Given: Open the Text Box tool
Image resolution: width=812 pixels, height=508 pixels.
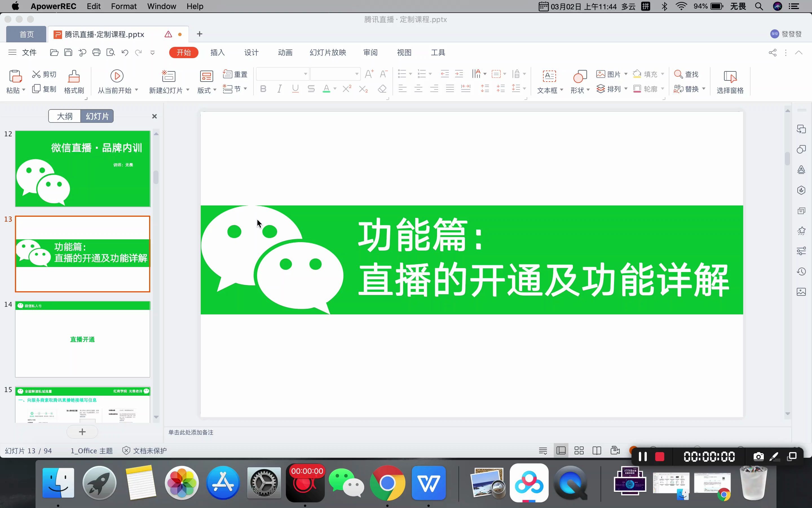Looking at the screenshot, I should [549, 76].
